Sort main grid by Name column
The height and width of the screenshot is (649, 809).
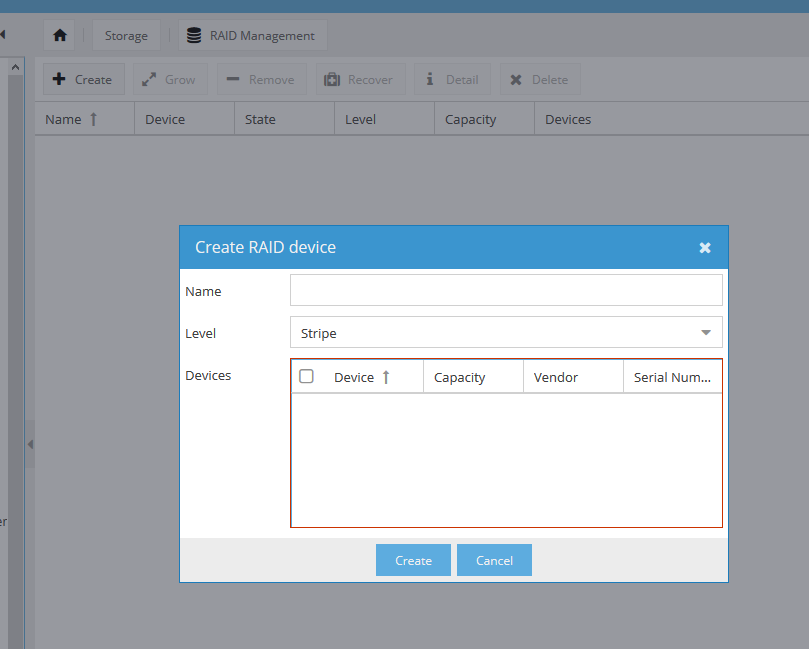64,119
